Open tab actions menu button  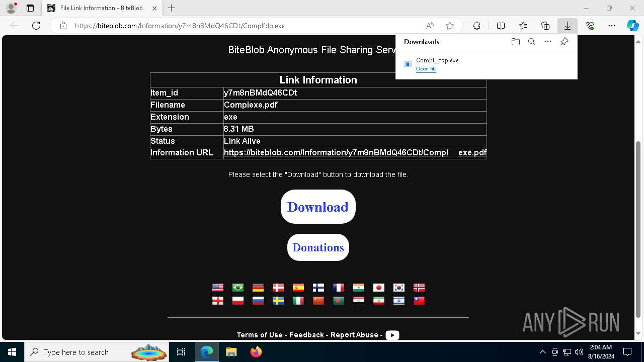point(30,8)
